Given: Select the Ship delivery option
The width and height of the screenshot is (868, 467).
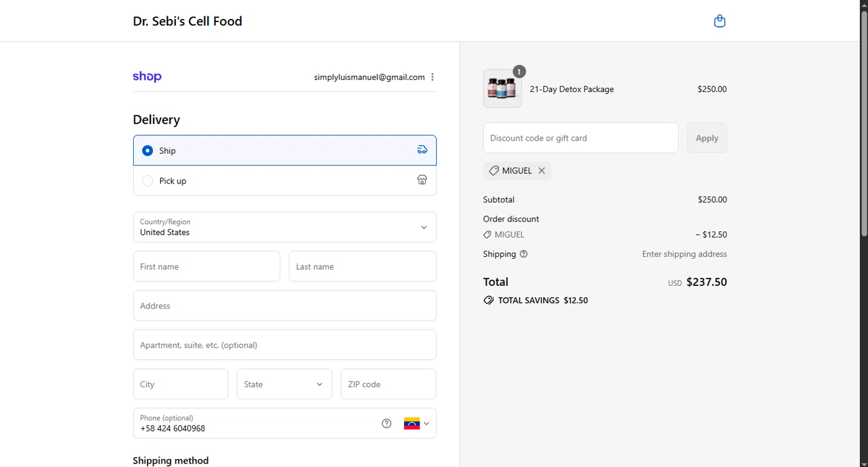Looking at the screenshot, I should click(285, 150).
